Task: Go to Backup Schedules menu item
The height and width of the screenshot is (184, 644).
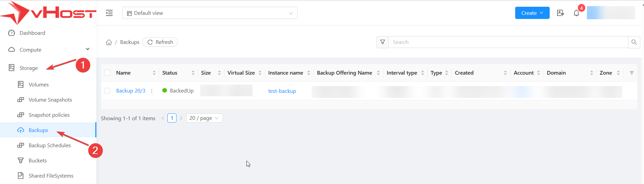Action: [x=49, y=146]
